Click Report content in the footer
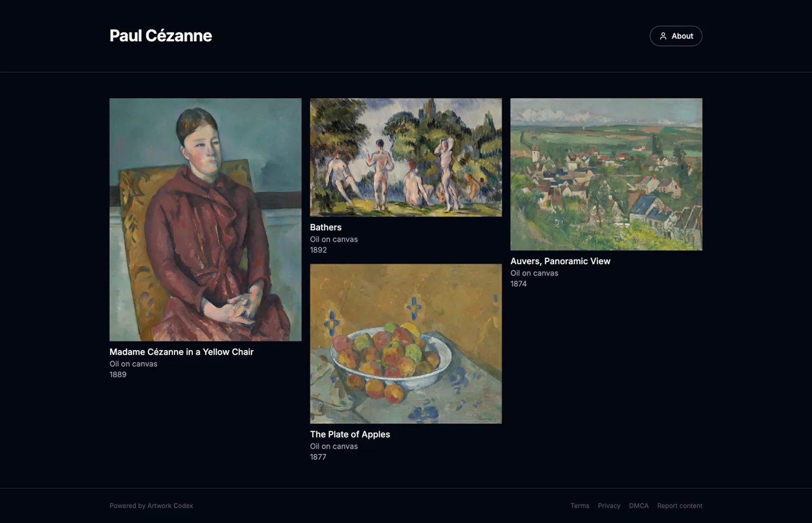This screenshot has width=812, height=523. pos(680,506)
